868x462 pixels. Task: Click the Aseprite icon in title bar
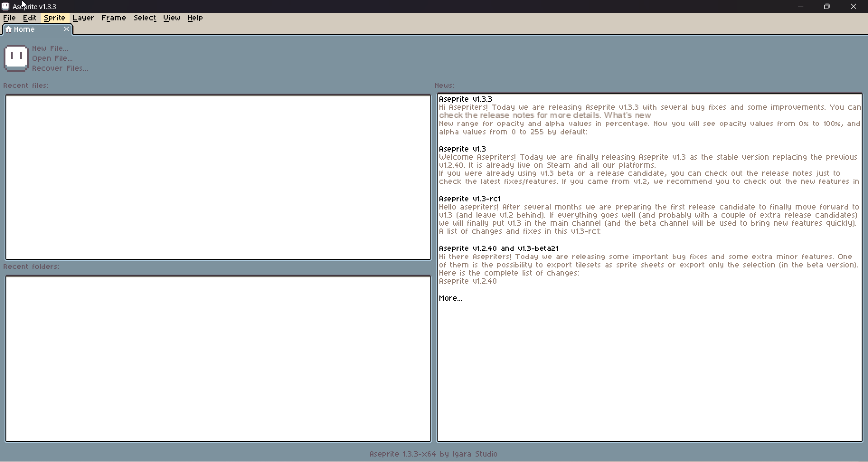point(5,6)
